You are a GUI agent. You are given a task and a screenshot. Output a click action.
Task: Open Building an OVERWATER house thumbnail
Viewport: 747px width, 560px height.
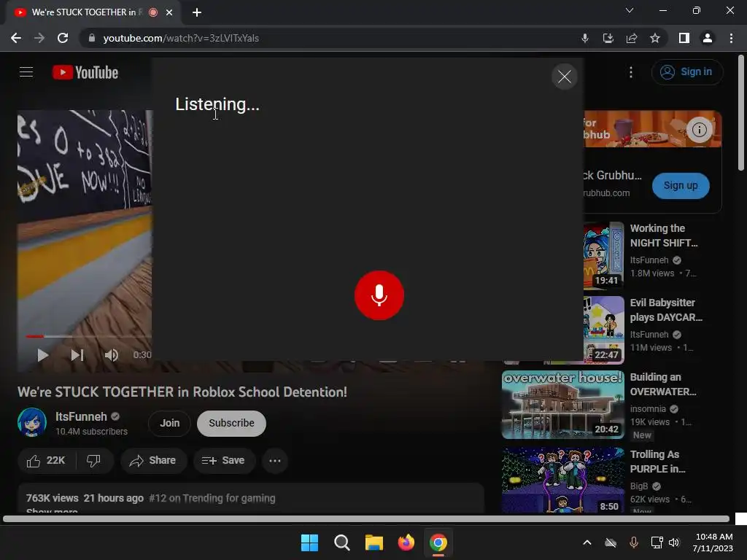coord(563,405)
